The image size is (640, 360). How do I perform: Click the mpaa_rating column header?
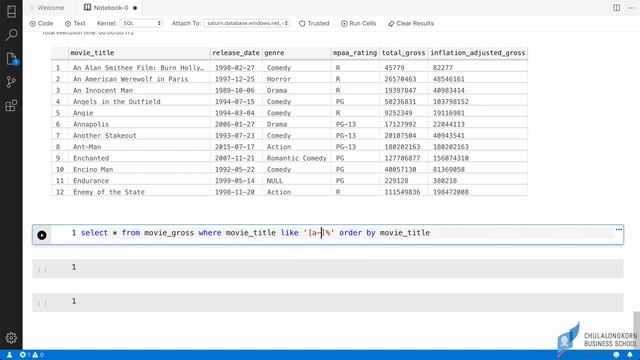355,53
